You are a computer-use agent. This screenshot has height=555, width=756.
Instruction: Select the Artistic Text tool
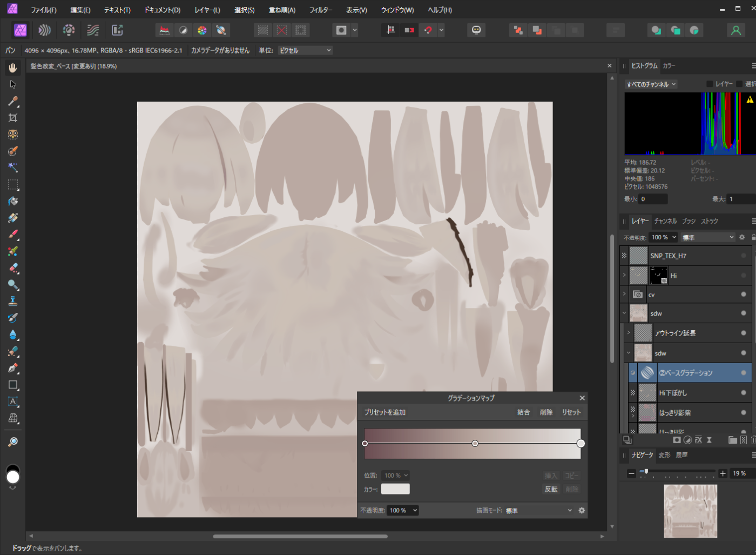coord(13,402)
